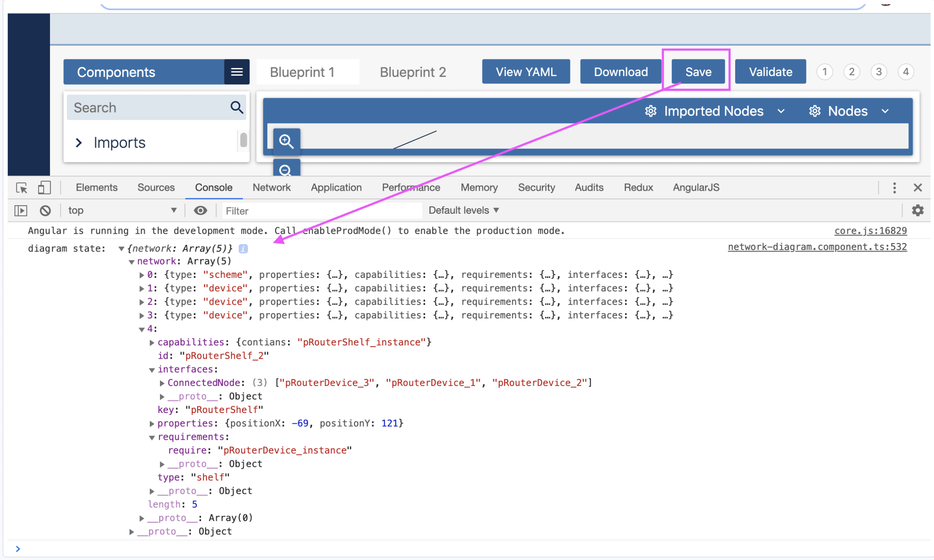Click the View YAML button
This screenshot has width=934, height=560.
(526, 72)
